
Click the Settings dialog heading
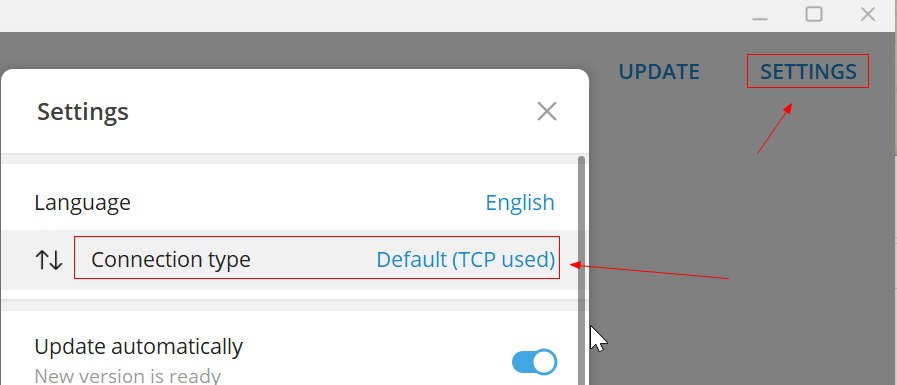[x=83, y=112]
